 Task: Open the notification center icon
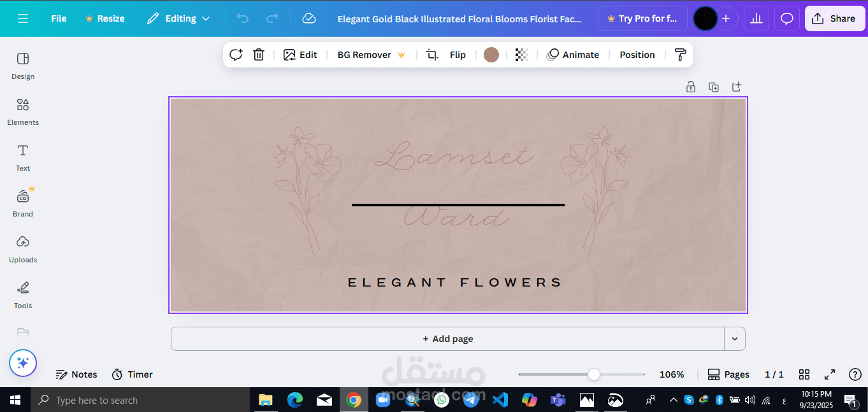850,400
